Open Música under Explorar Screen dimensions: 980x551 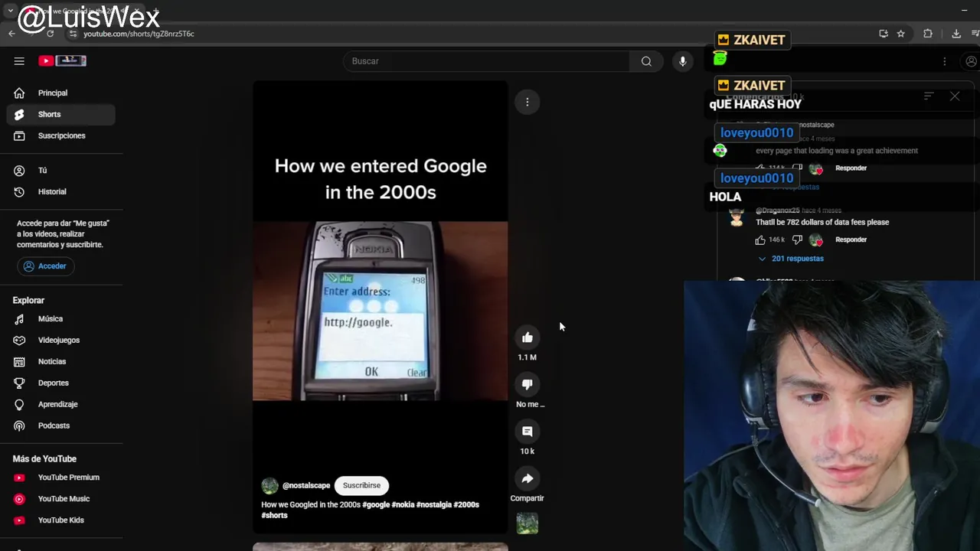(61, 318)
